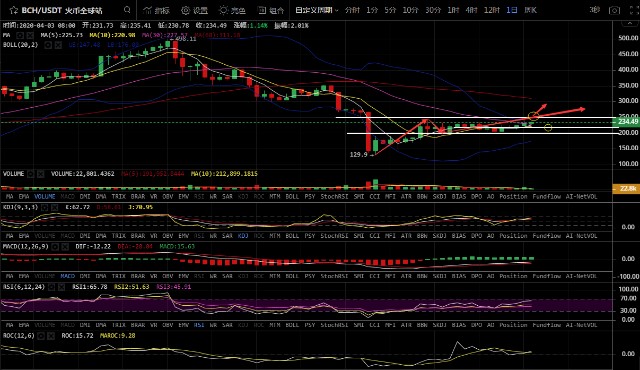Choose StochRSI in the volume indicator row
Screen dimensions: 640x370
pyautogui.click(x=334, y=197)
